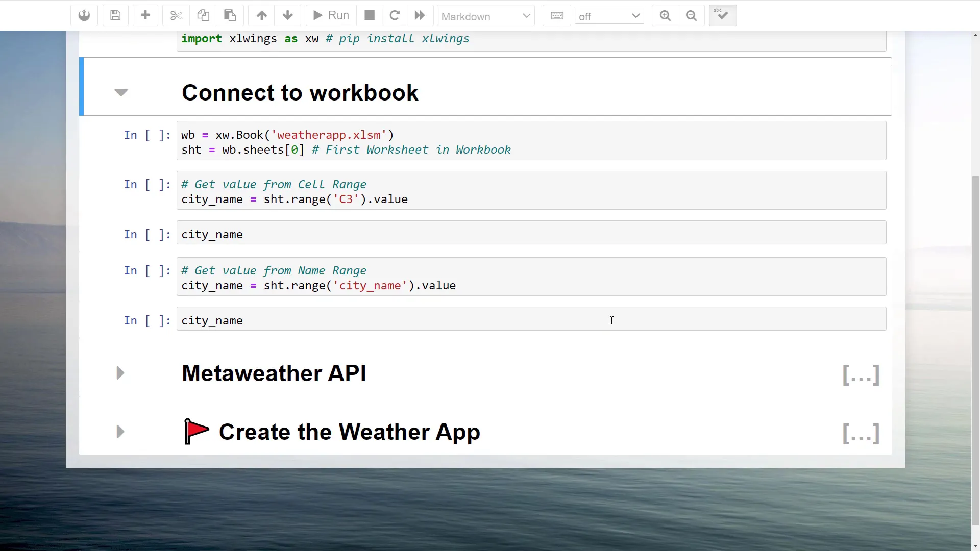The image size is (980, 551).
Task: Restart kernel and run all cells
Action: point(420,15)
